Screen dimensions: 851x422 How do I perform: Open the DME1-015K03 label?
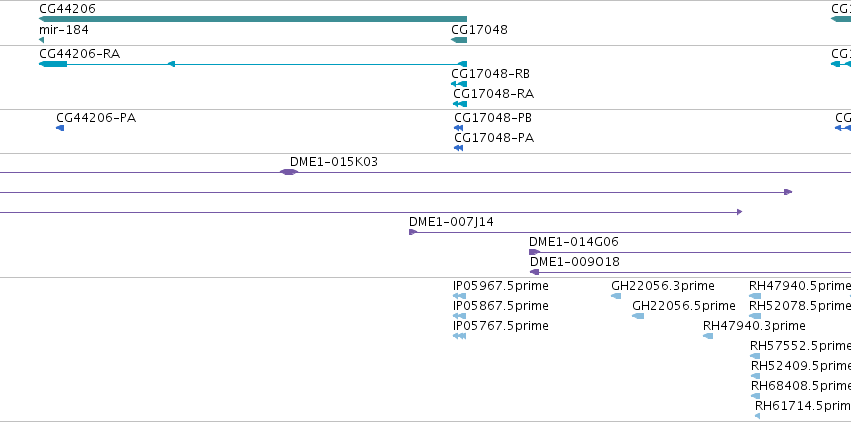tap(334, 162)
